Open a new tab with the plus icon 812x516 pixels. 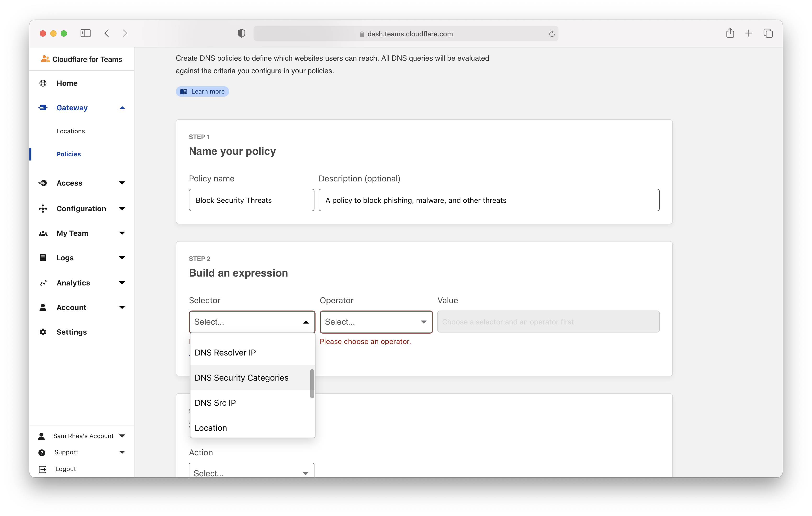pos(749,33)
